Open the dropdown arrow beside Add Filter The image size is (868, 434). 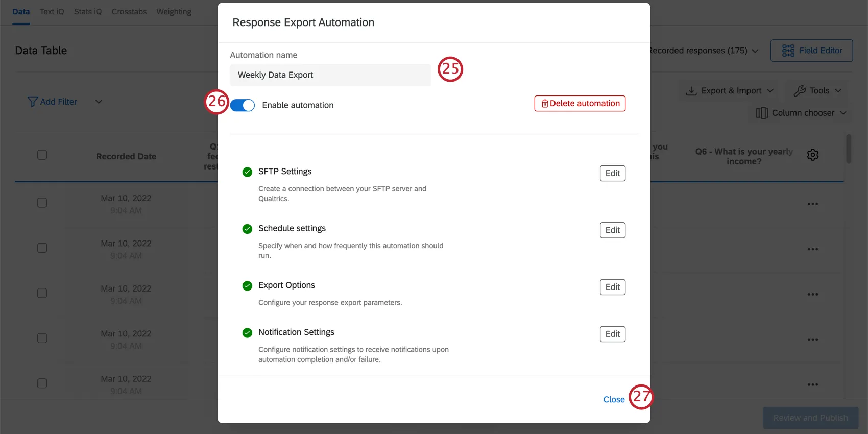[99, 102]
